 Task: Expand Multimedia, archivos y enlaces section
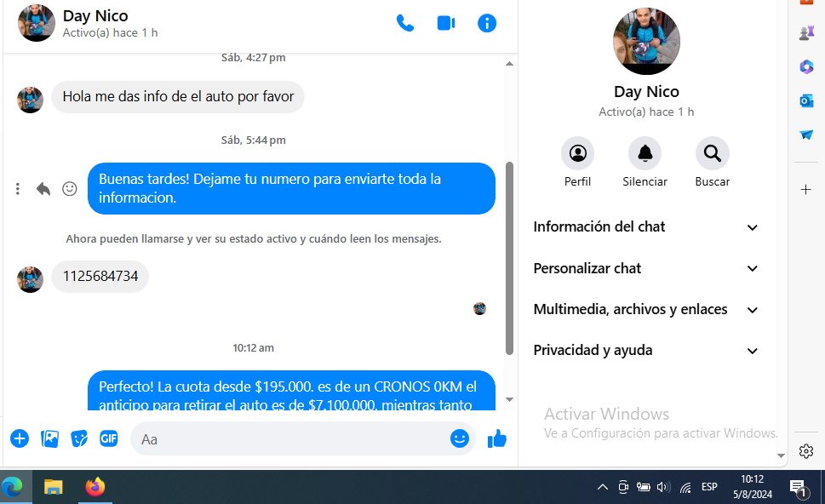(x=645, y=309)
